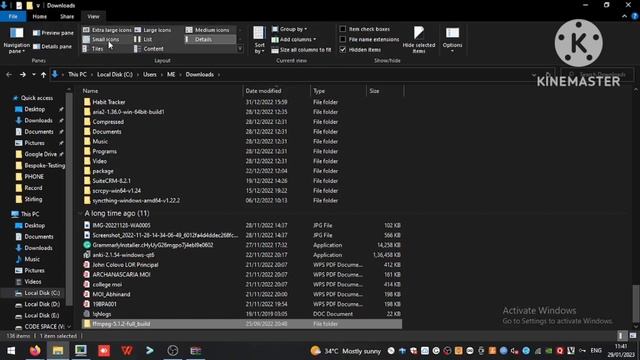The height and width of the screenshot is (360, 640).
Task: Click Size all columns to fit
Action: tap(301, 50)
